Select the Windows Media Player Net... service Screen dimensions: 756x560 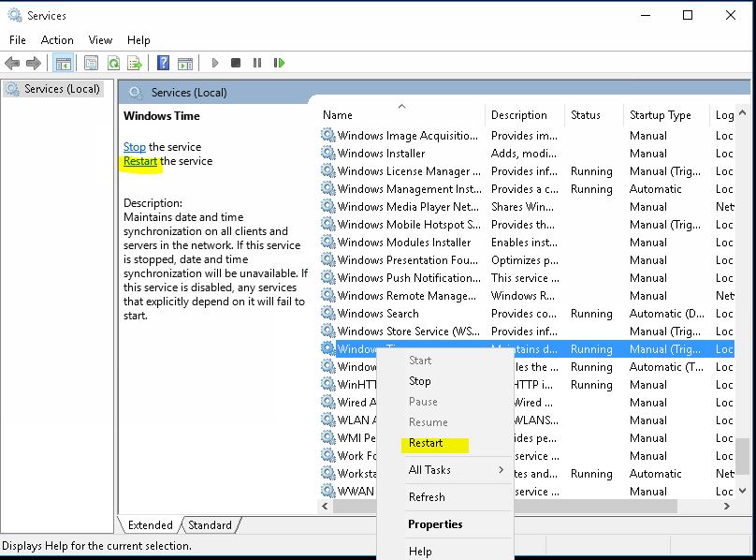[x=527, y=207]
